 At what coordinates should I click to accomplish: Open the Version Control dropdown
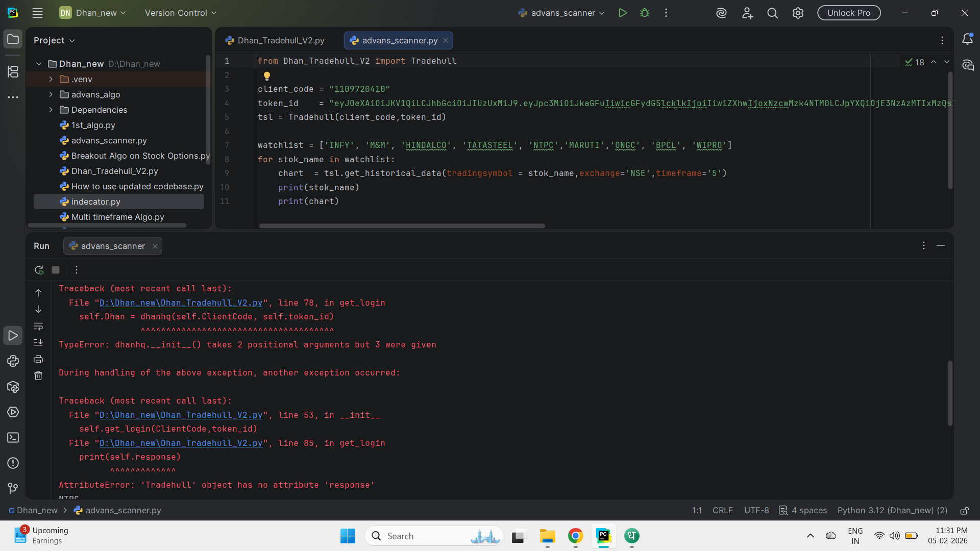click(x=181, y=13)
